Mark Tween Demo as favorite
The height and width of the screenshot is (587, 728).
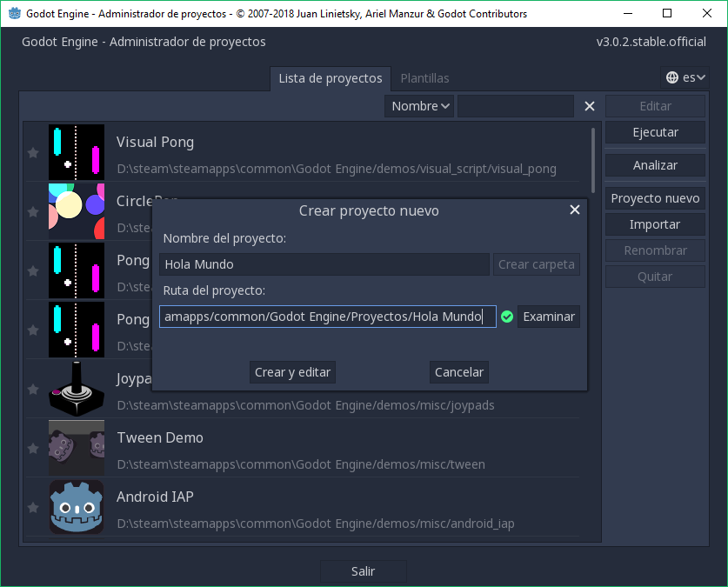32,448
